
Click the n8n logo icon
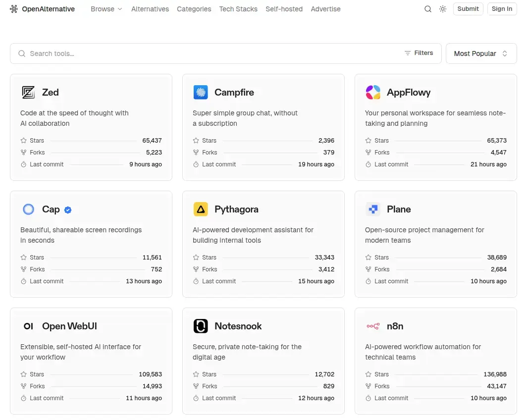[x=373, y=326]
